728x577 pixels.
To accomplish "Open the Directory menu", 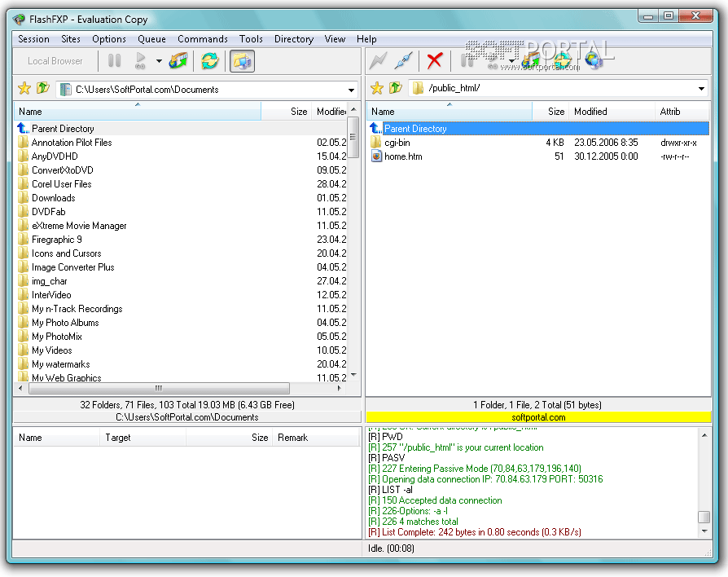I will pyautogui.click(x=294, y=39).
